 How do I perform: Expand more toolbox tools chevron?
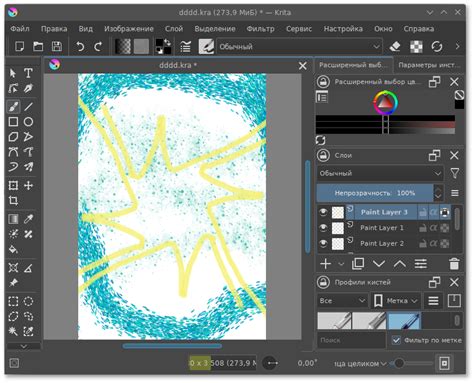(x=24, y=346)
